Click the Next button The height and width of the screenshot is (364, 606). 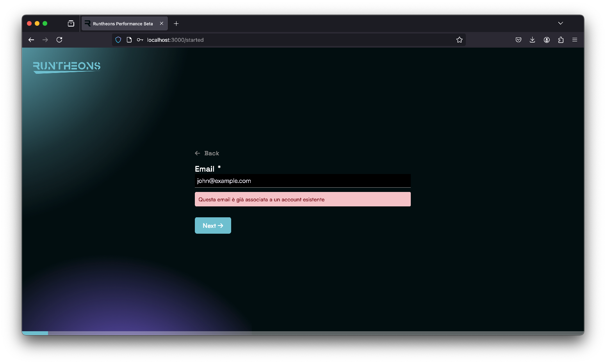(x=213, y=226)
